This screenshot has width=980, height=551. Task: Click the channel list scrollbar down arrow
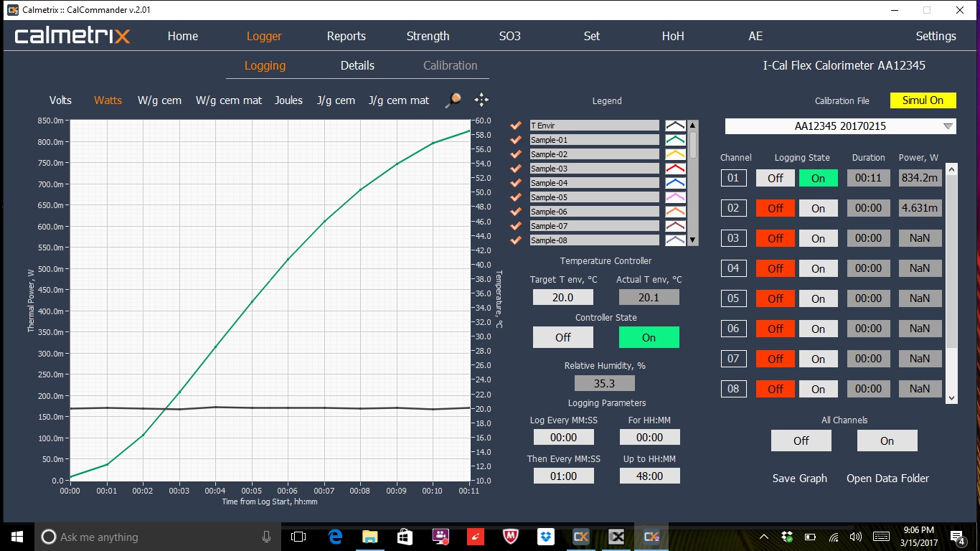click(951, 397)
